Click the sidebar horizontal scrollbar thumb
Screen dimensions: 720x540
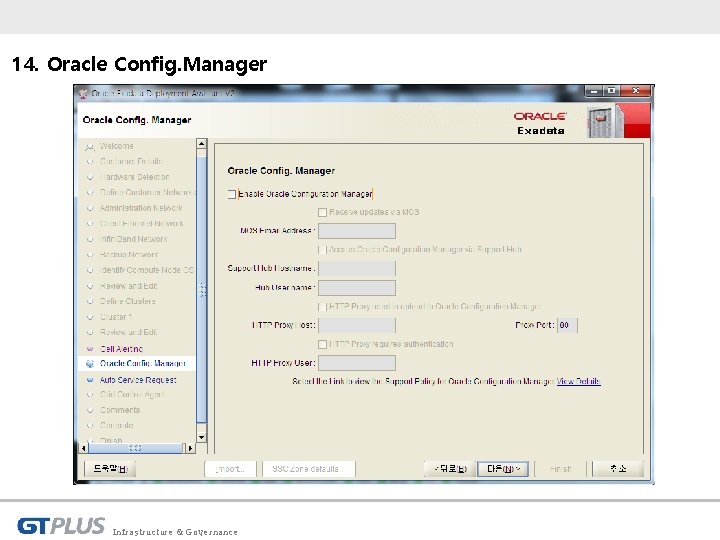135,448
